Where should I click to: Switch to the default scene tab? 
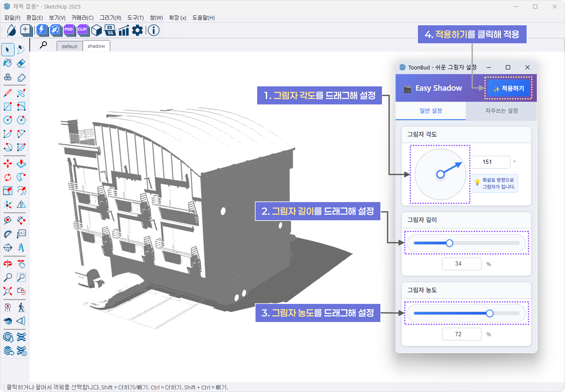point(70,46)
